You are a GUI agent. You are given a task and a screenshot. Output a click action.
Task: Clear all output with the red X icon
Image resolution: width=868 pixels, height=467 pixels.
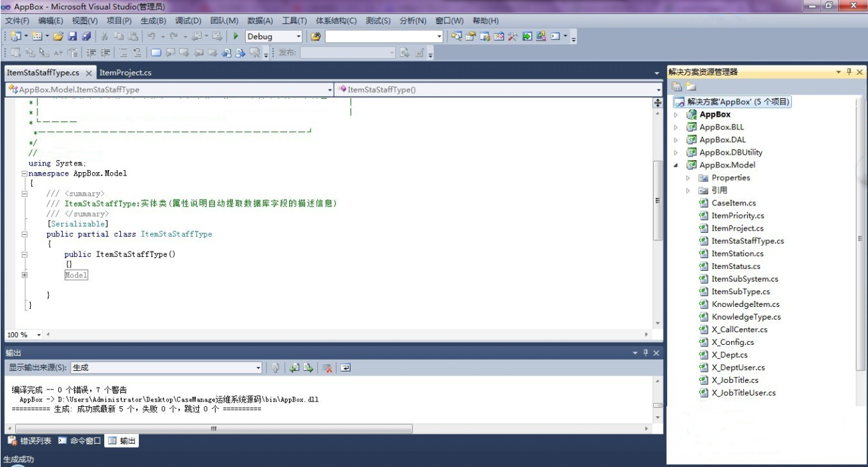327,368
